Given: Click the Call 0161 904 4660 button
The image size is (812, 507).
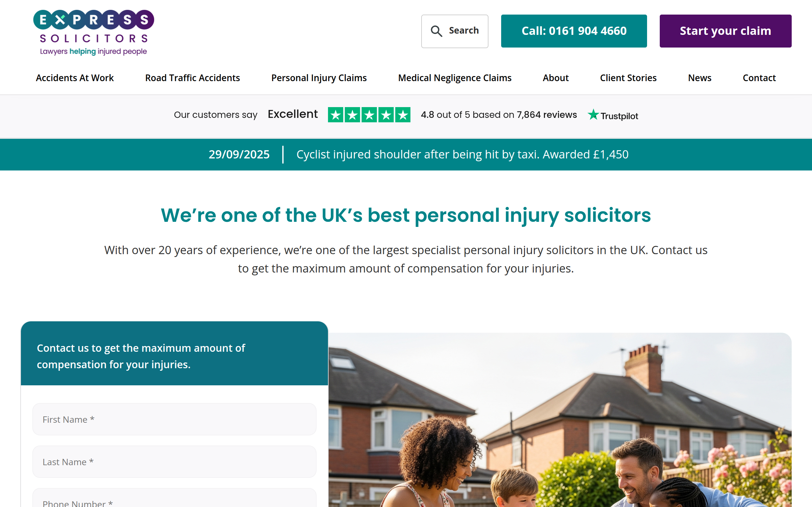Looking at the screenshot, I should (x=574, y=31).
